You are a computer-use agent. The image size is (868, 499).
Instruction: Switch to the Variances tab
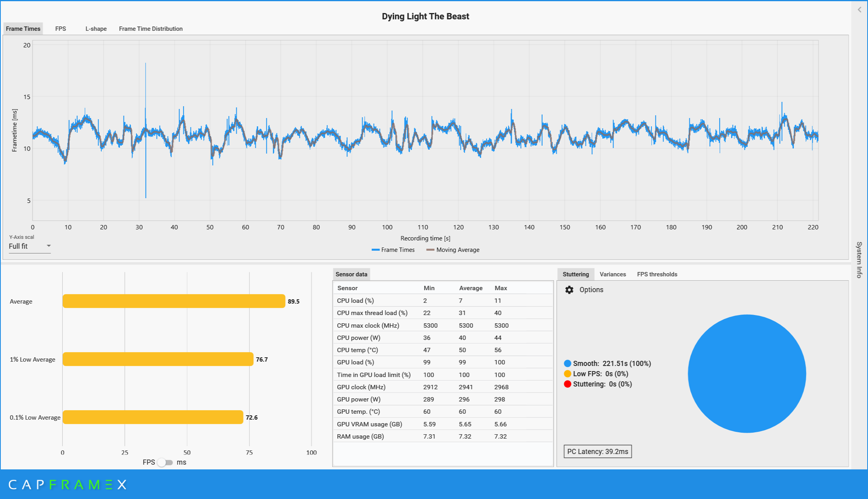pyautogui.click(x=612, y=274)
